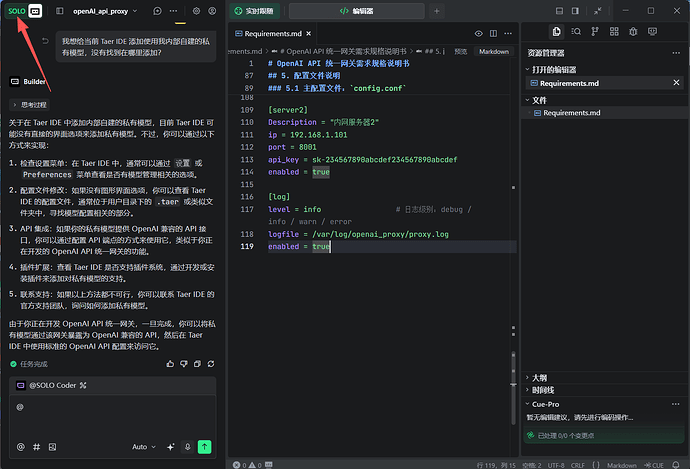
Task: Click the agent switch icon after SOLO Coder
Action: [x=83, y=385]
